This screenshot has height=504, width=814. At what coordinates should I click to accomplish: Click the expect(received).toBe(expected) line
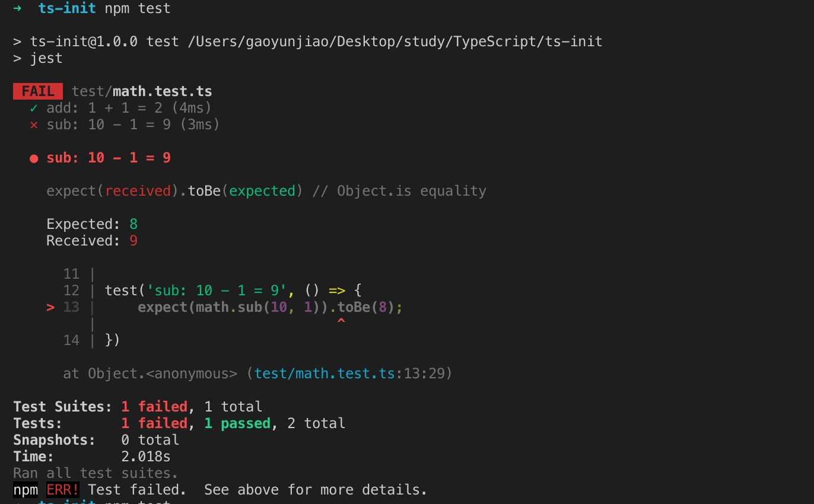[x=266, y=191]
